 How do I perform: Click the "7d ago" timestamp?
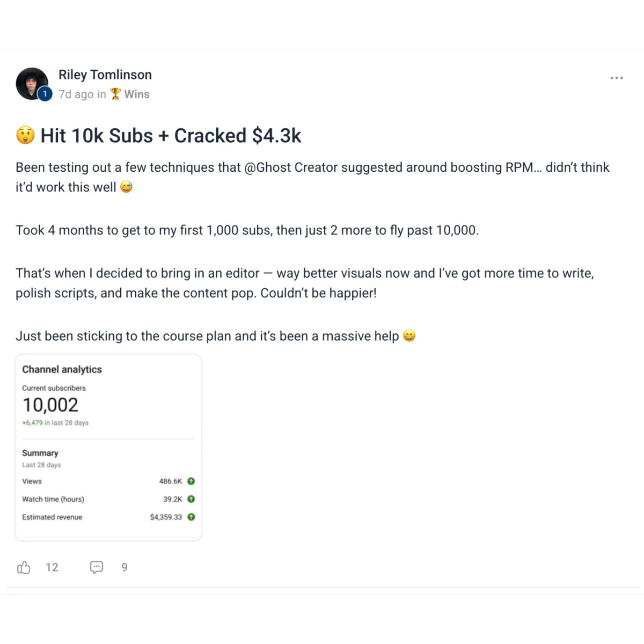coord(76,94)
